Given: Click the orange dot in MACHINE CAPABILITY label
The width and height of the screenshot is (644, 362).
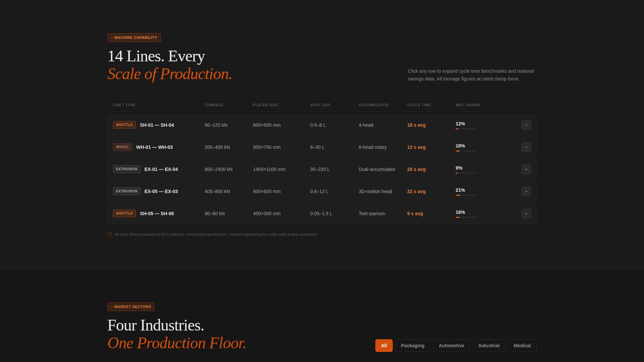Looking at the screenshot, I should [x=111, y=38].
